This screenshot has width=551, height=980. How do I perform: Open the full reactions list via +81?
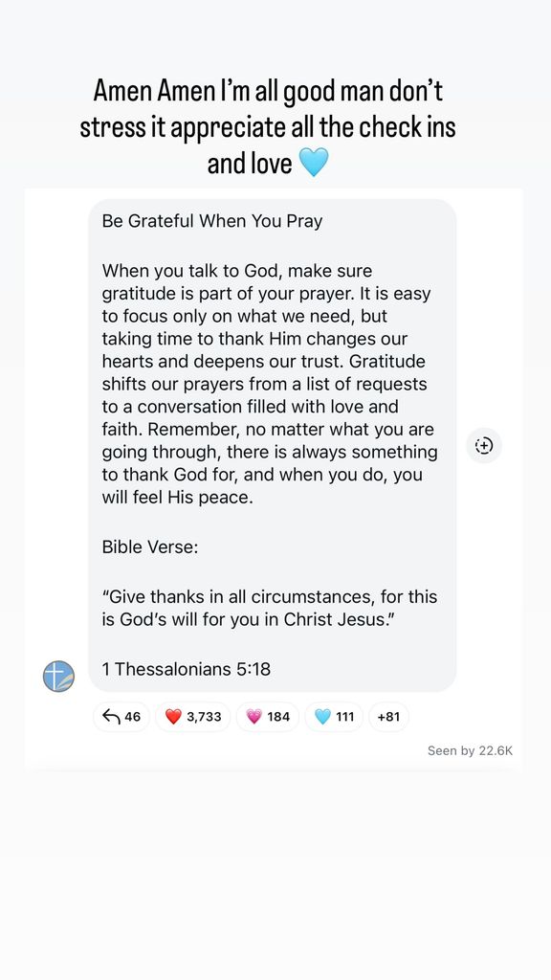(x=388, y=716)
